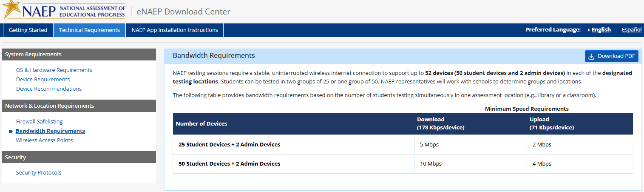Open the Getting Started tab
This screenshot has width=644, height=192.
[28, 30]
